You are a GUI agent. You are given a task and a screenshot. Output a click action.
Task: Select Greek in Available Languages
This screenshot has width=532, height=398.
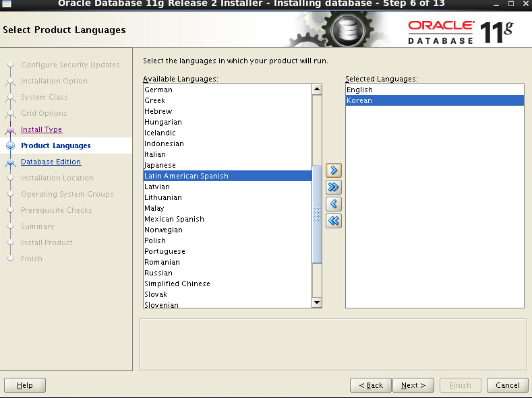(x=227, y=100)
